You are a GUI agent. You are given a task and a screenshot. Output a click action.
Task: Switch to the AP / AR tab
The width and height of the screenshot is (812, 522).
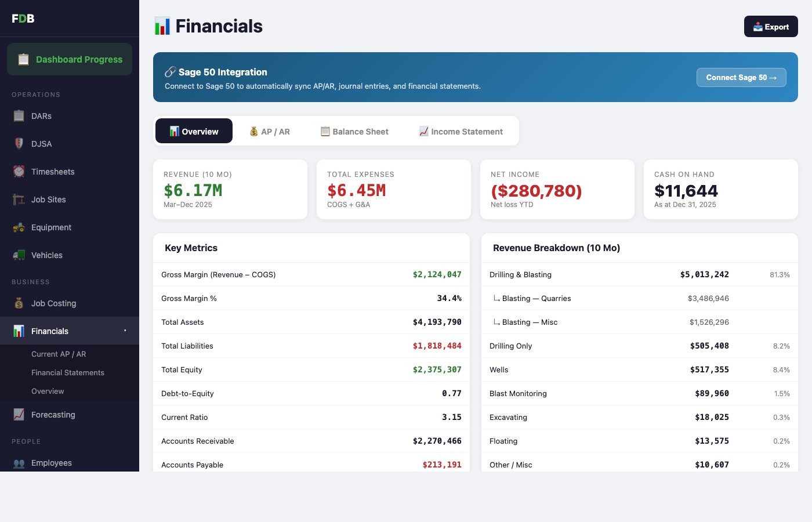click(x=269, y=131)
